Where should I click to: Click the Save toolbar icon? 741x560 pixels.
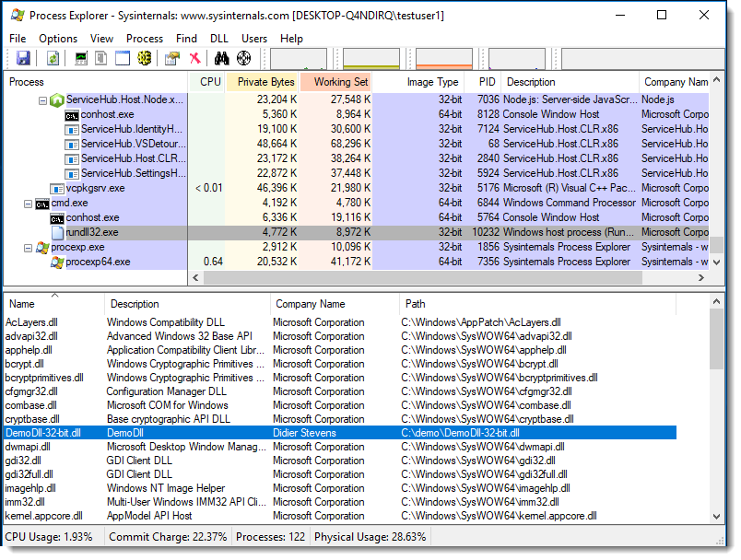pos(23,59)
